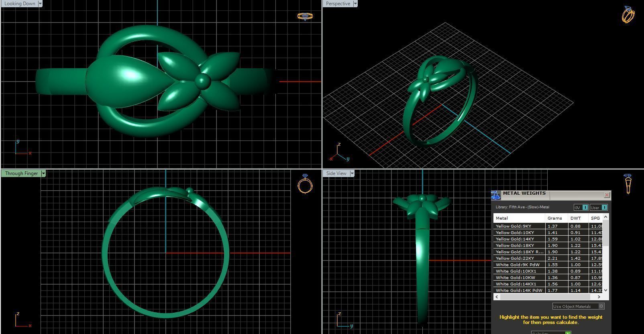Select the Yellow Gold:9KY row
Image resolution: width=644 pixels, height=334 pixels.
coord(548,226)
